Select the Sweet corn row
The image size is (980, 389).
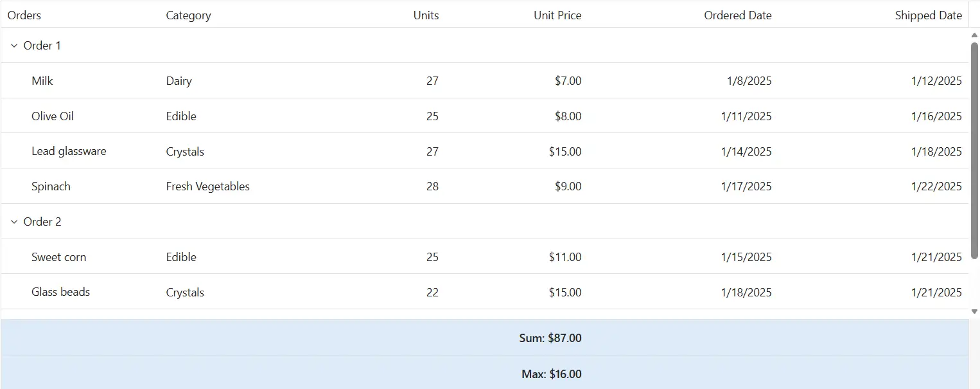tap(485, 257)
